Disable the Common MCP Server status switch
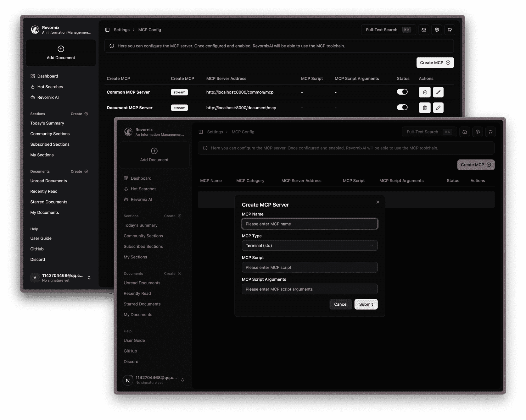 tap(402, 92)
